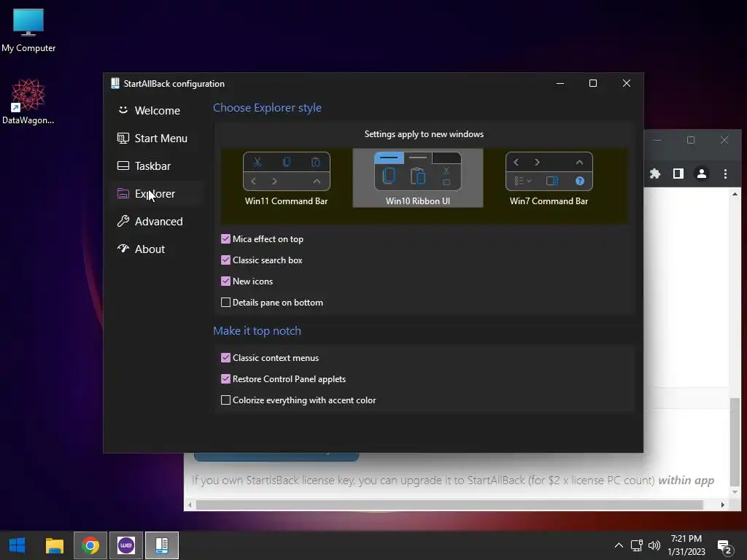This screenshot has width=747, height=560.
Task: Show the About page
Action: click(157, 249)
